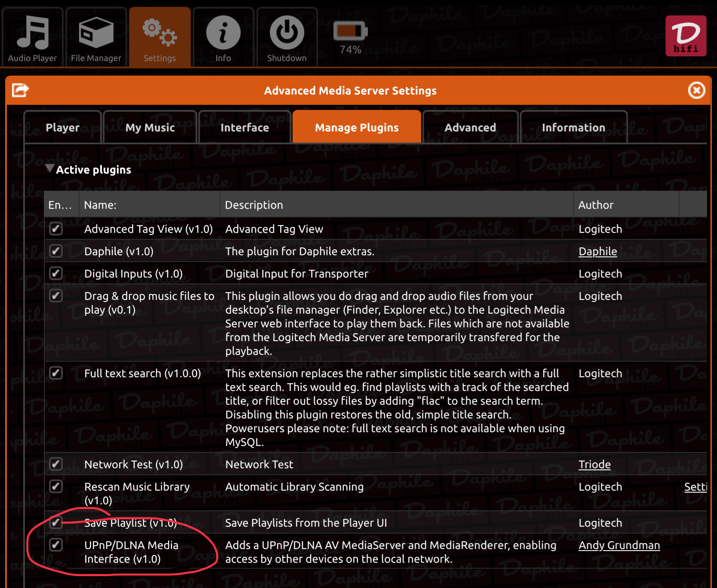Image resolution: width=717 pixels, height=588 pixels.
Task: Click the 'Daphile (v1.0)' plugin name
Action: tap(119, 251)
